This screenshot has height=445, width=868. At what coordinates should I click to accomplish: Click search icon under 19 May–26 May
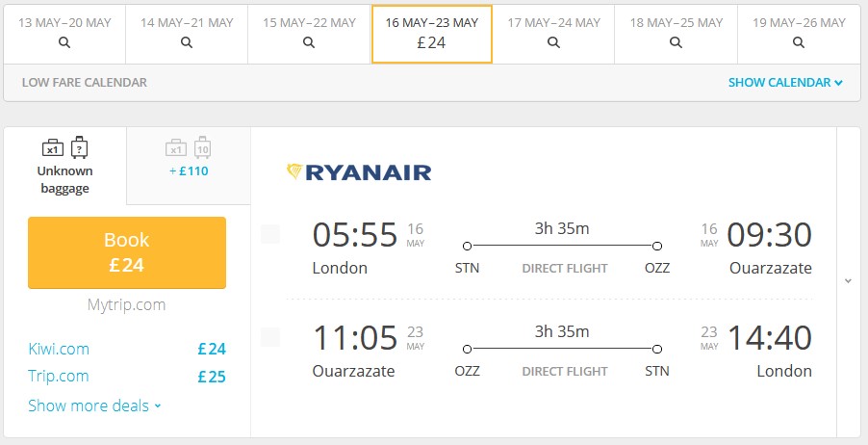799,42
